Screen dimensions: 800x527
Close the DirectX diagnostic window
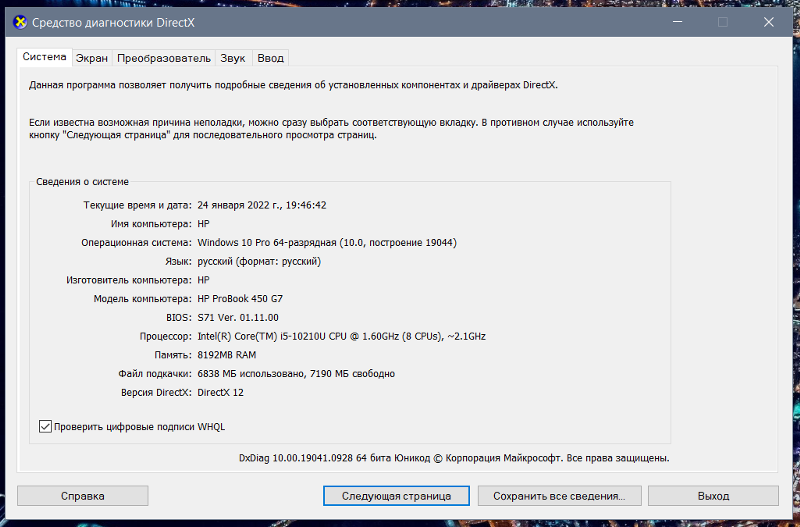tap(769, 22)
